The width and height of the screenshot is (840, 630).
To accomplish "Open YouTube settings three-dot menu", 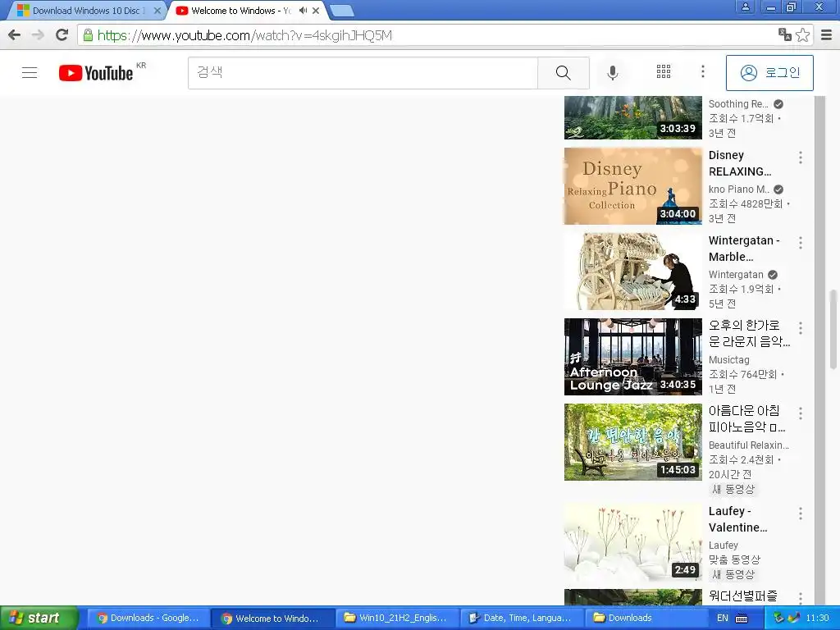I will pyautogui.click(x=702, y=72).
